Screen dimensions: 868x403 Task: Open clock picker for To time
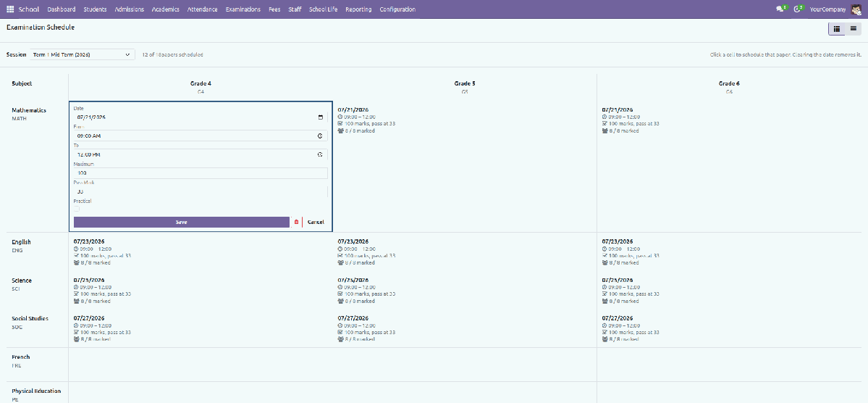pos(320,154)
